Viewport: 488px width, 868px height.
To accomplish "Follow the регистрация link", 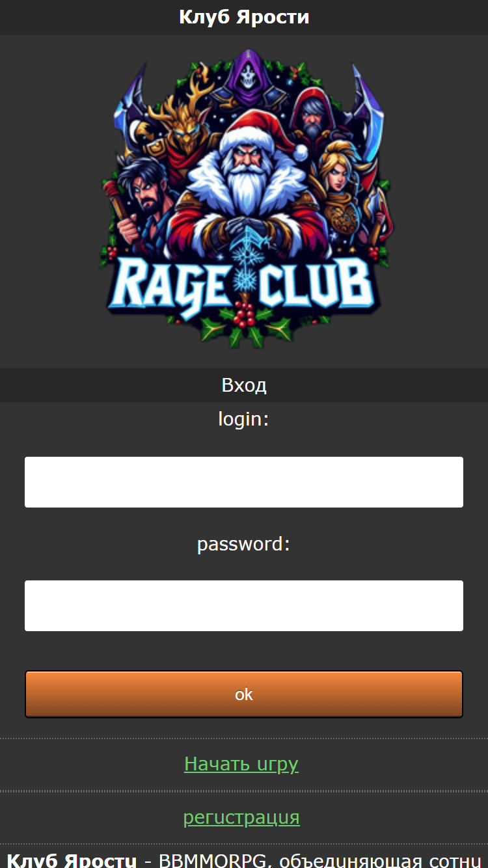I will click(241, 817).
